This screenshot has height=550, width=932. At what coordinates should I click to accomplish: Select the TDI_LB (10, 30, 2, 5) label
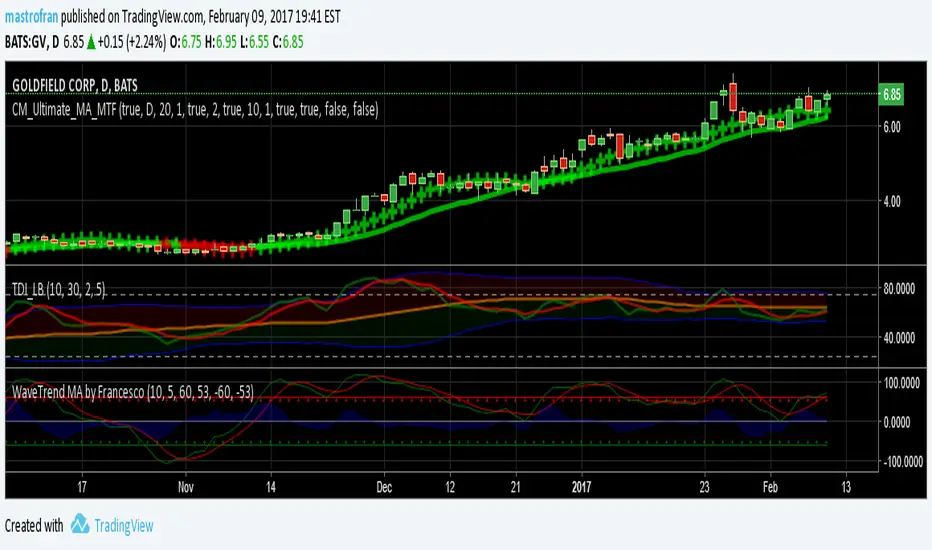58,290
